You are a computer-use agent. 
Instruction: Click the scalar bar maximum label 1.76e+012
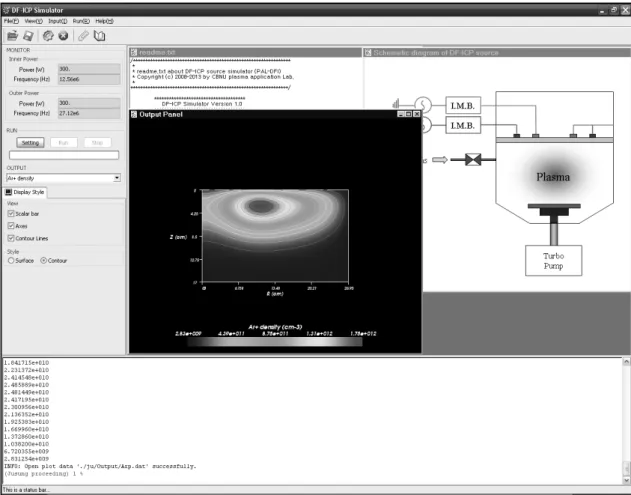[x=363, y=334]
